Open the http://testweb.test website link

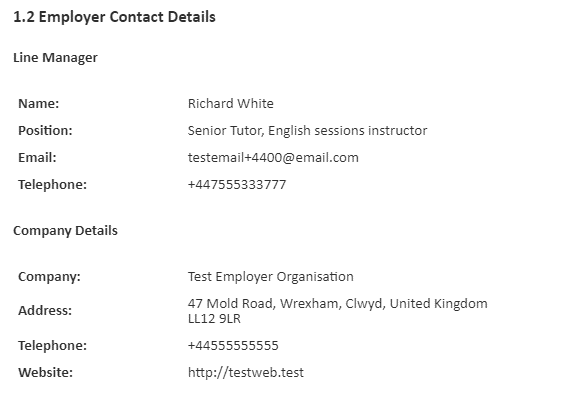coord(246,372)
